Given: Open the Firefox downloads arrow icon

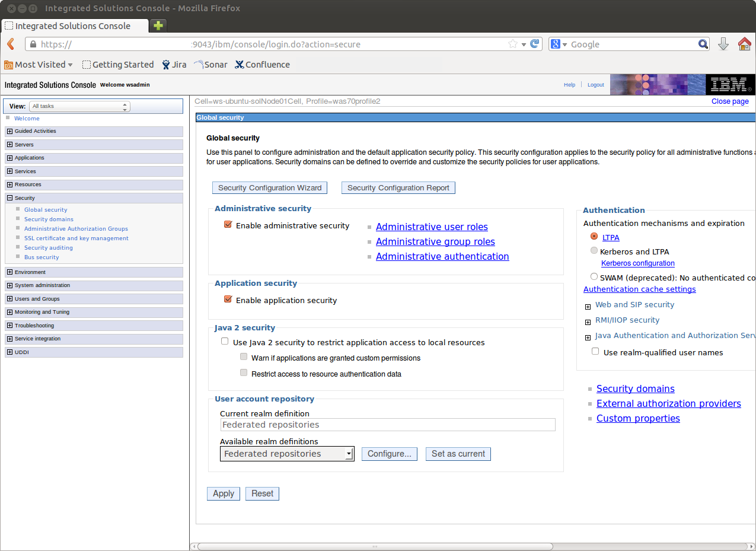Looking at the screenshot, I should click(723, 44).
